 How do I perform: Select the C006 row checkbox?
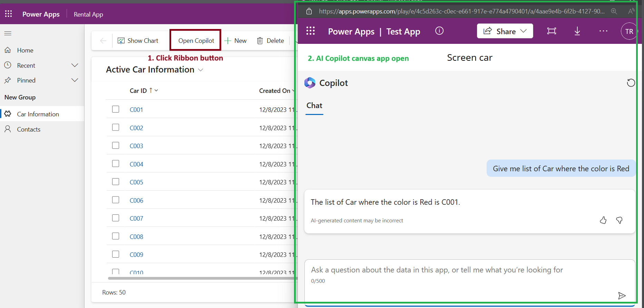(x=116, y=200)
